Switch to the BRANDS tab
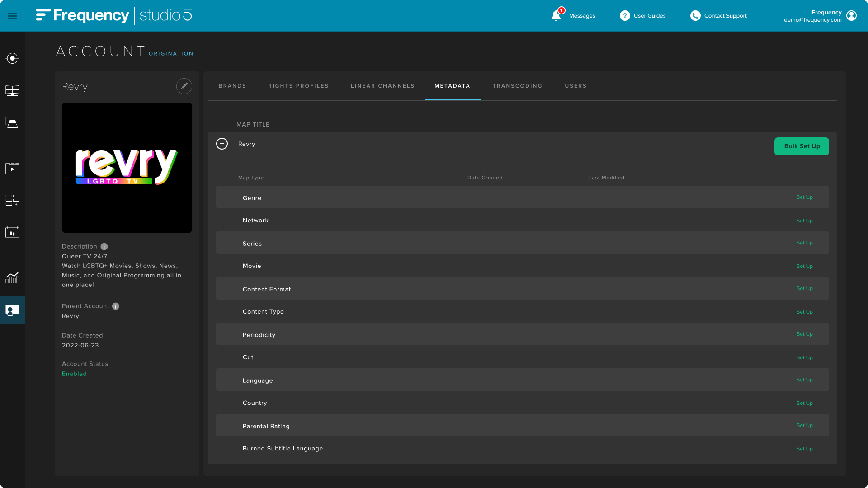 point(232,86)
